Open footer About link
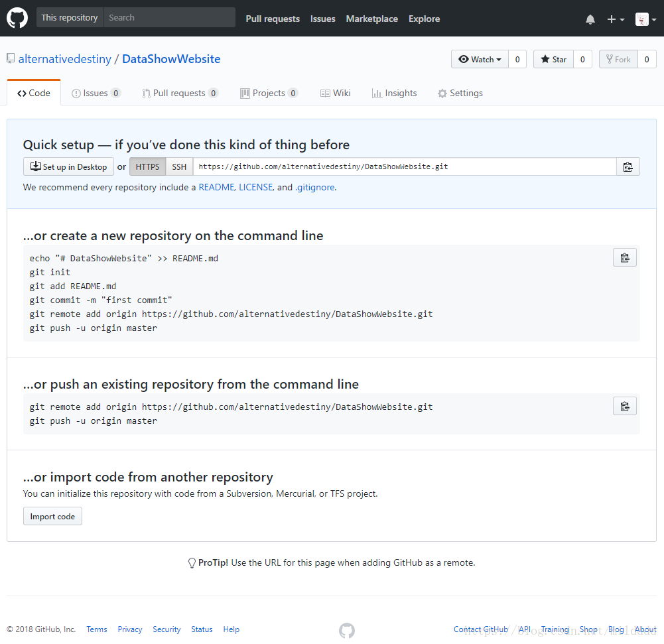Image resolution: width=664 pixels, height=644 pixels. [x=645, y=629]
